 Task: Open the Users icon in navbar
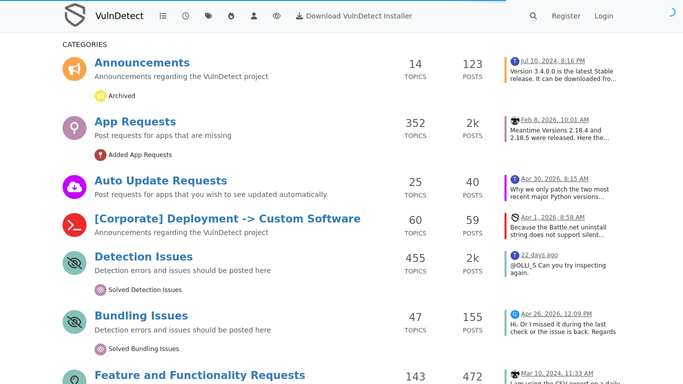(x=254, y=16)
